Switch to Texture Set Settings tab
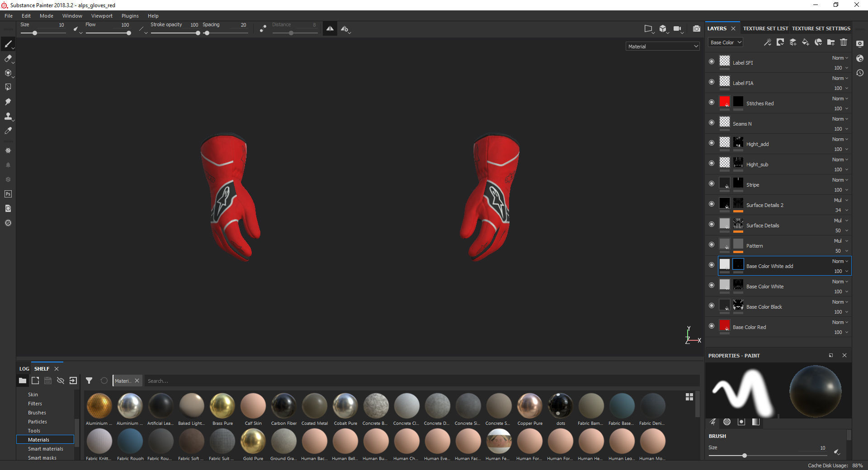 click(821, 28)
